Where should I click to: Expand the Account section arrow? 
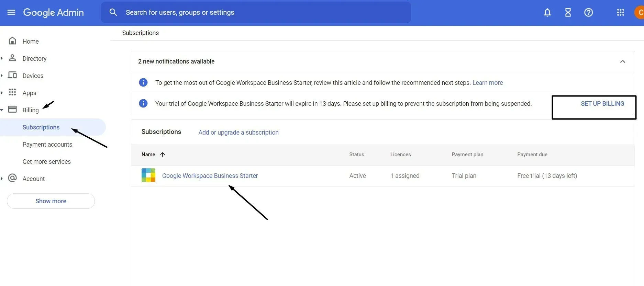(2, 179)
